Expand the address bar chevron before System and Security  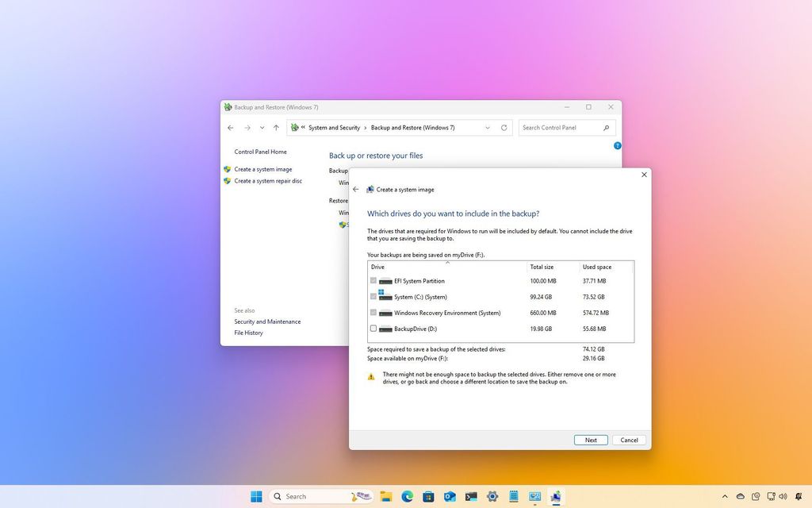(302, 127)
